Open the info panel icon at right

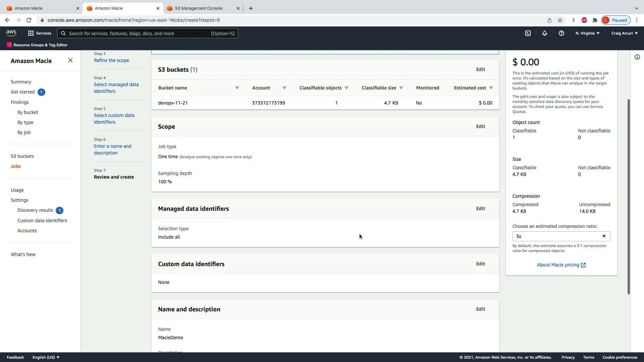[x=637, y=57]
